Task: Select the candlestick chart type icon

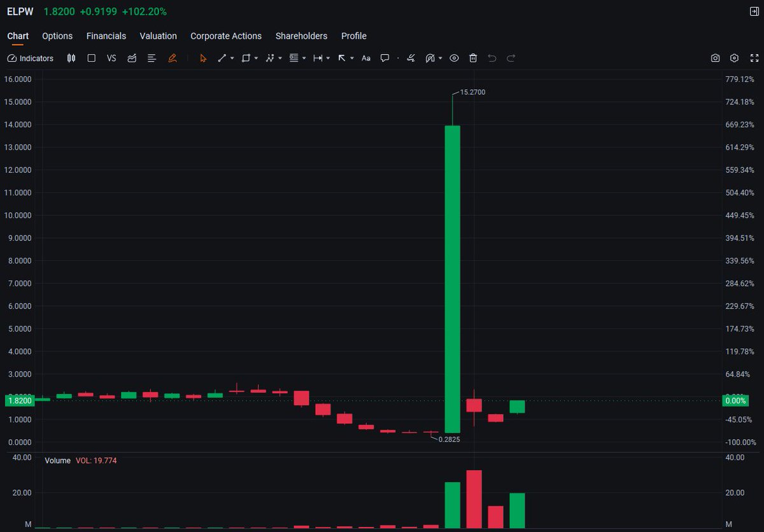Action: click(71, 58)
